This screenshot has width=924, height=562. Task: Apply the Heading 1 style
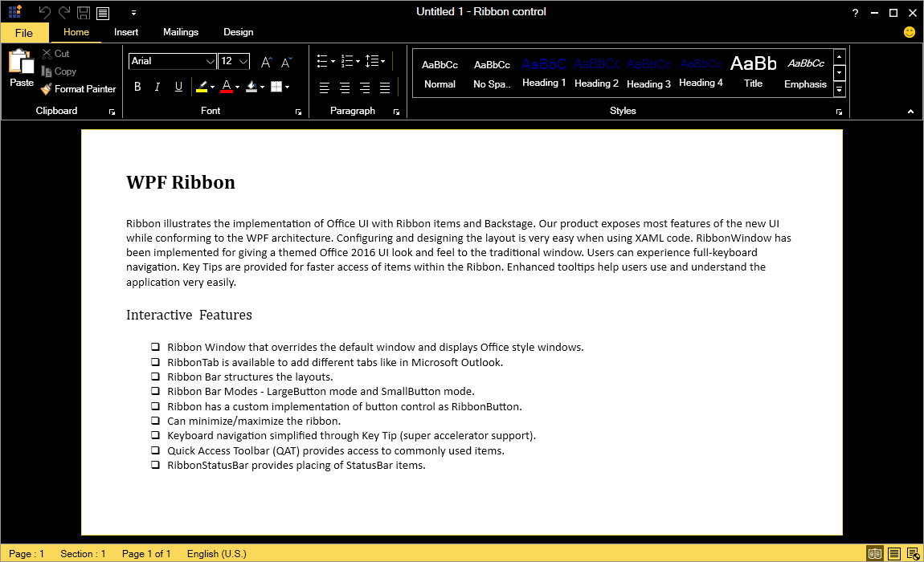click(543, 72)
